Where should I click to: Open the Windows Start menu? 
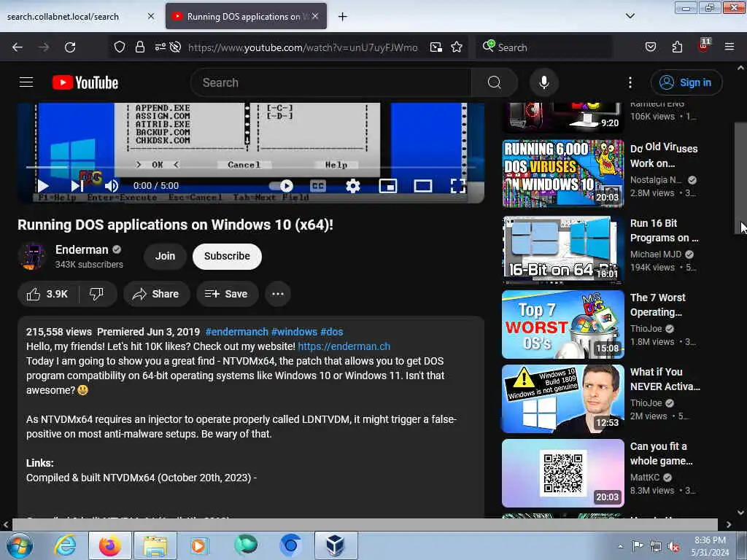[20, 545]
